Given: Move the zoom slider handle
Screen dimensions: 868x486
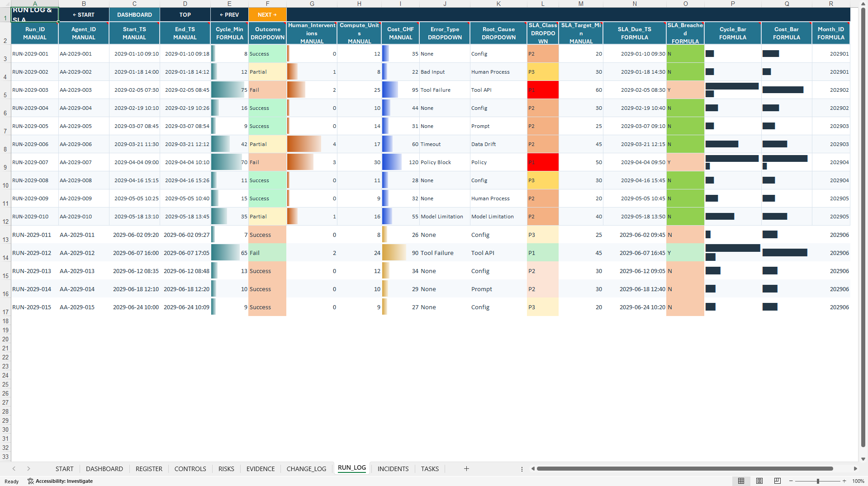Looking at the screenshot, I should click(818, 481).
